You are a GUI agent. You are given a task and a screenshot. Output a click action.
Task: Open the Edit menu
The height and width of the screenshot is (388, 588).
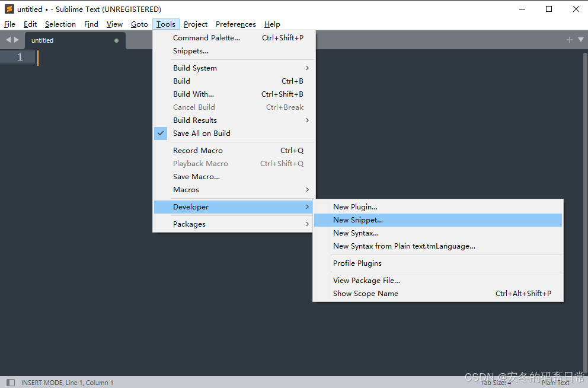click(30, 24)
